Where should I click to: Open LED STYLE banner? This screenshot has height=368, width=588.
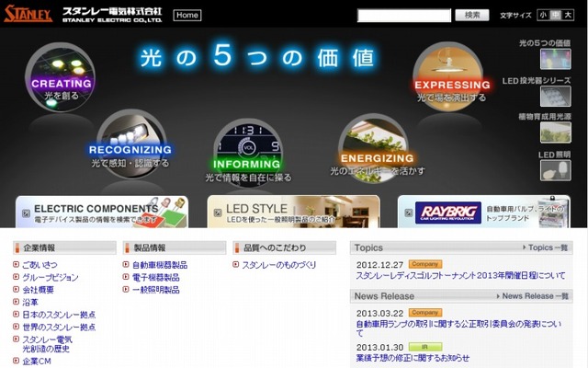click(x=293, y=212)
